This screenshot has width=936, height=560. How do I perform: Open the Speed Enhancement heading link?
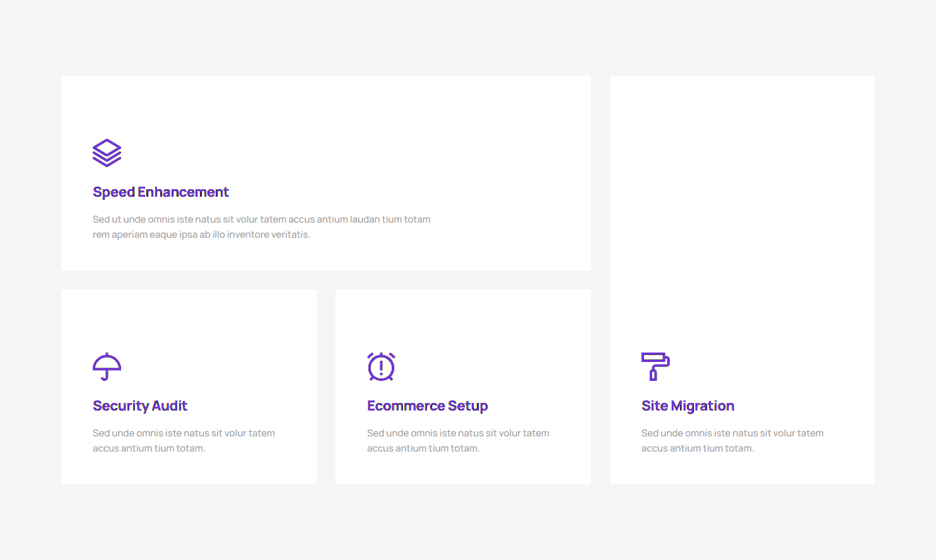(160, 192)
